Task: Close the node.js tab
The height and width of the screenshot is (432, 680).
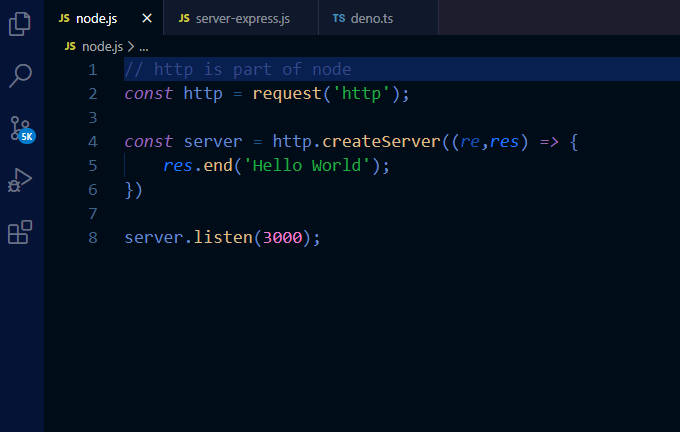Action: click(147, 18)
